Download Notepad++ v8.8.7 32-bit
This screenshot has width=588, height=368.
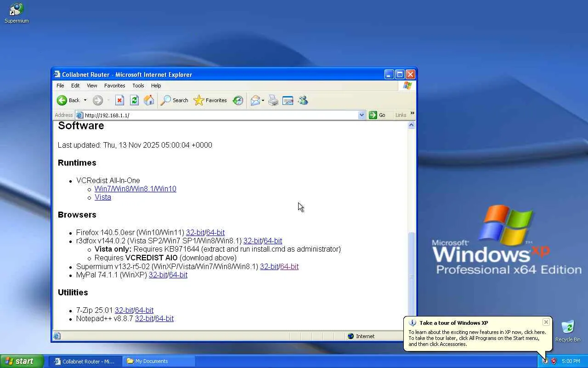(x=144, y=319)
